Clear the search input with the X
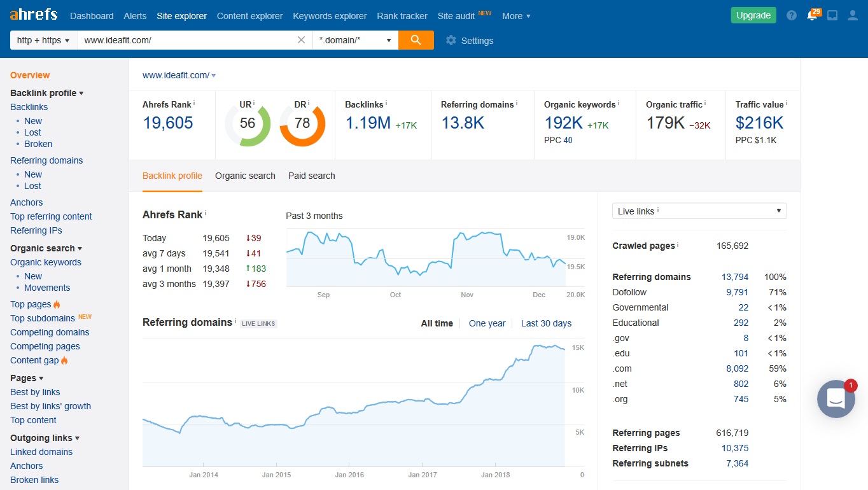The height and width of the screenshot is (490, 868). click(x=301, y=39)
